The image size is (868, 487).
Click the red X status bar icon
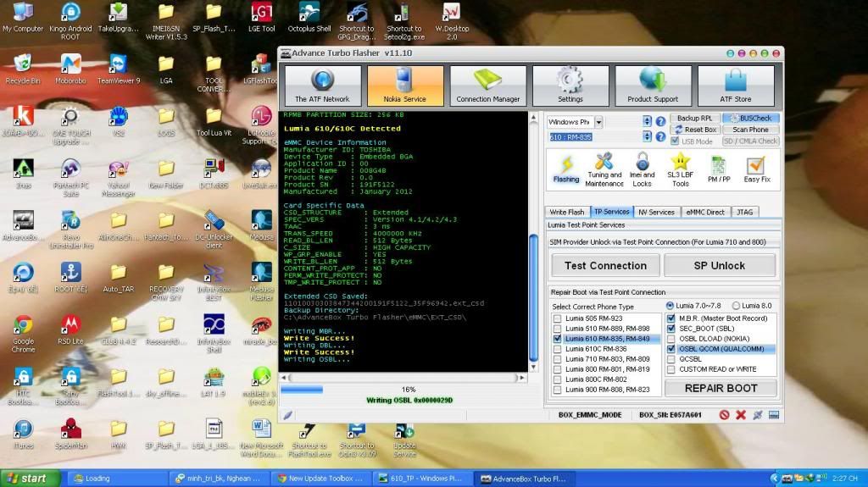(x=741, y=414)
